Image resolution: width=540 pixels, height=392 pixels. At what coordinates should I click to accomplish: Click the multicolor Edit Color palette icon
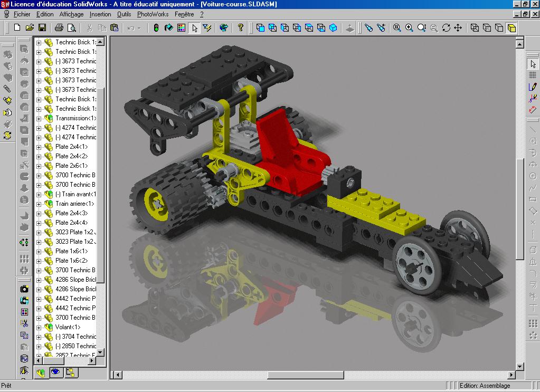pos(181,28)
